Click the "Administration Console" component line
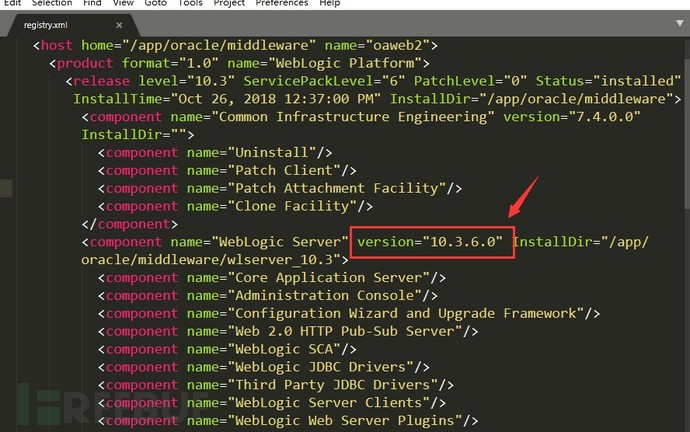Viewport: 690px width, 432px height. point(268,296)
